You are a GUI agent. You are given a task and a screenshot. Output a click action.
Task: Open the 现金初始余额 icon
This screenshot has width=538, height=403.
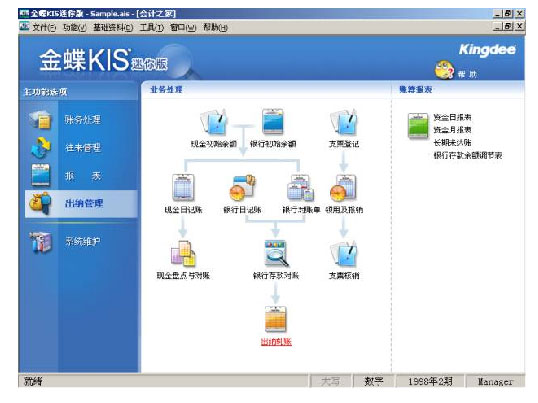pyautogui.click(x=214, y=122)
